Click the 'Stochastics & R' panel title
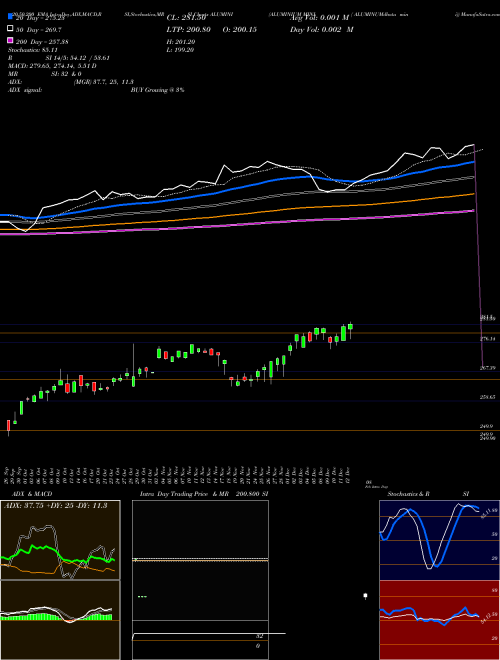The image size is (500, 660). pyautogui.click(x=408, y=494)
